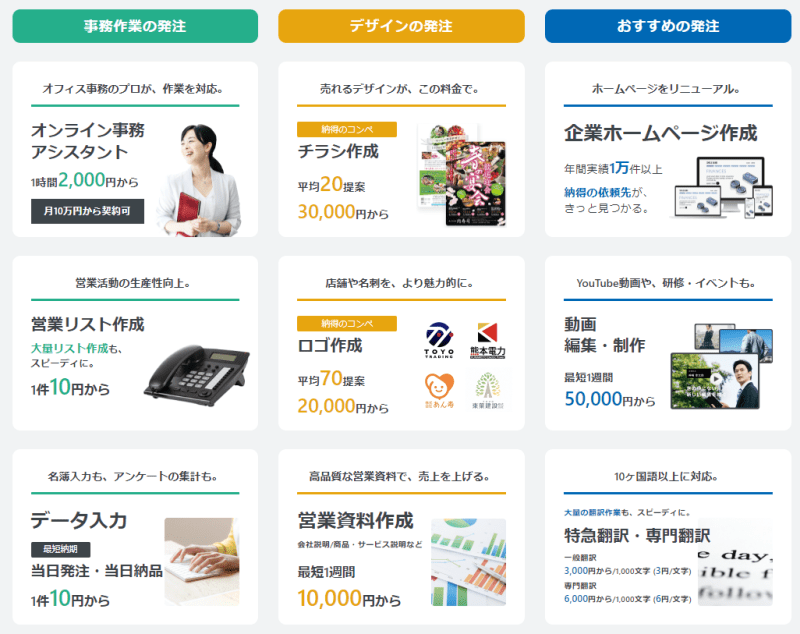Click the 熊本電力 logo sample

coord(487,340)
